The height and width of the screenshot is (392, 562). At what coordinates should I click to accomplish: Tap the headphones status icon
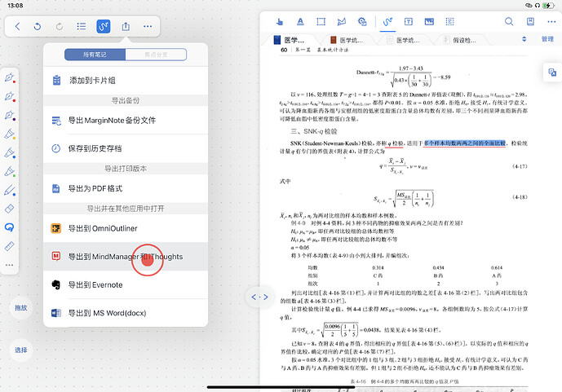[x=538, y=6]
